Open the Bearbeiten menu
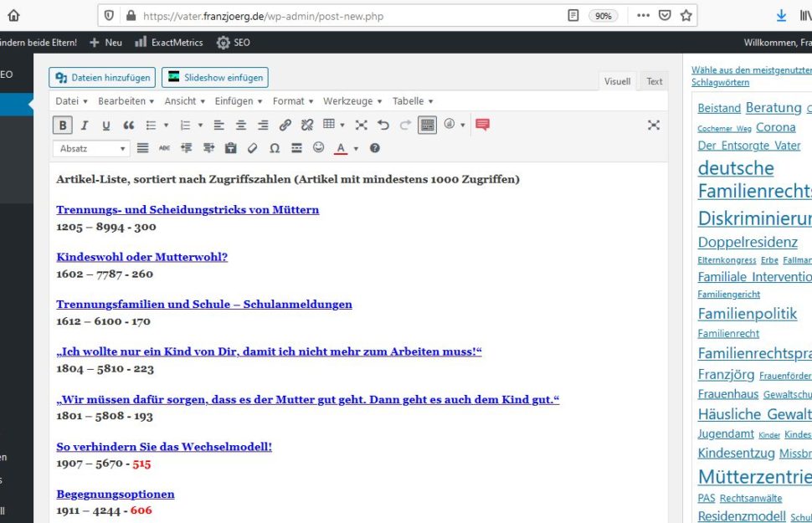 coord(126,101)
